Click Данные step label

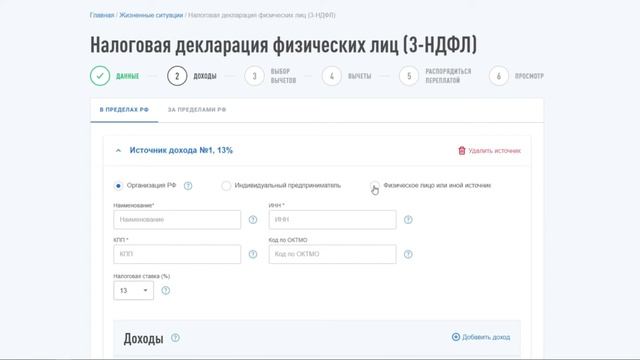pos(127,76)
